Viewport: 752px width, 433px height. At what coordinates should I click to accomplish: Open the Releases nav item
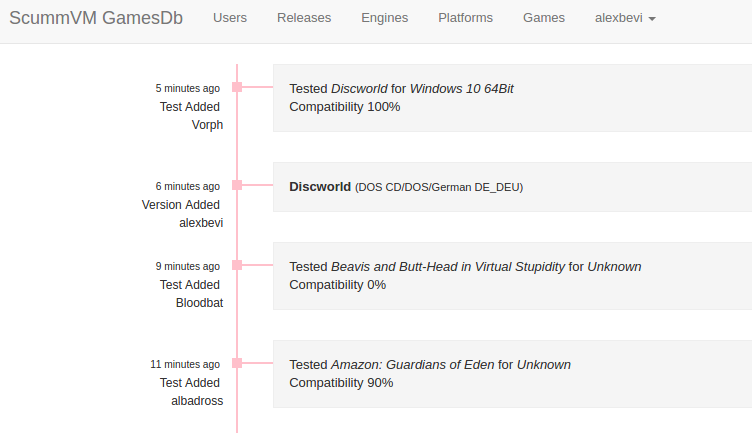[304, 18]
